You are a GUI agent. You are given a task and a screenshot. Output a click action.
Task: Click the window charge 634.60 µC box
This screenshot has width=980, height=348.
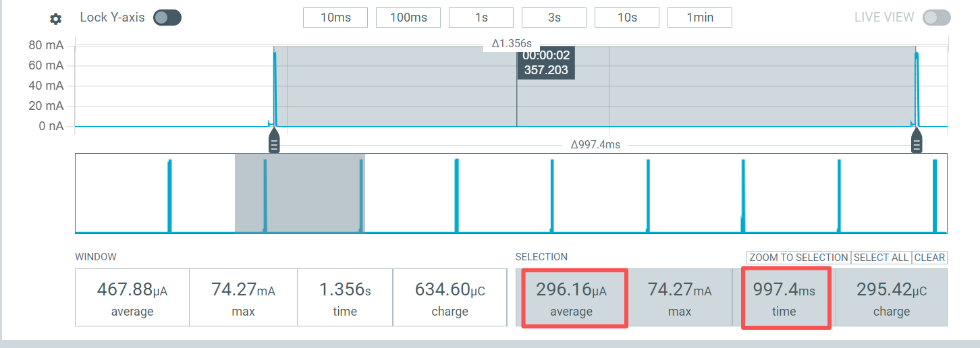(450, 297)
